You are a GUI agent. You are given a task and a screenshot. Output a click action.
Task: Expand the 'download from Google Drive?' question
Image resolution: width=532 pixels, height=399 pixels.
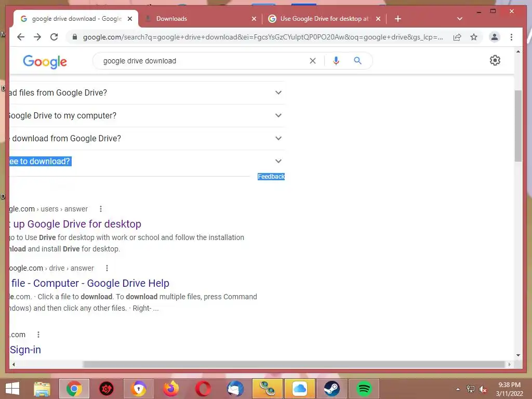[x=147, y=138]
